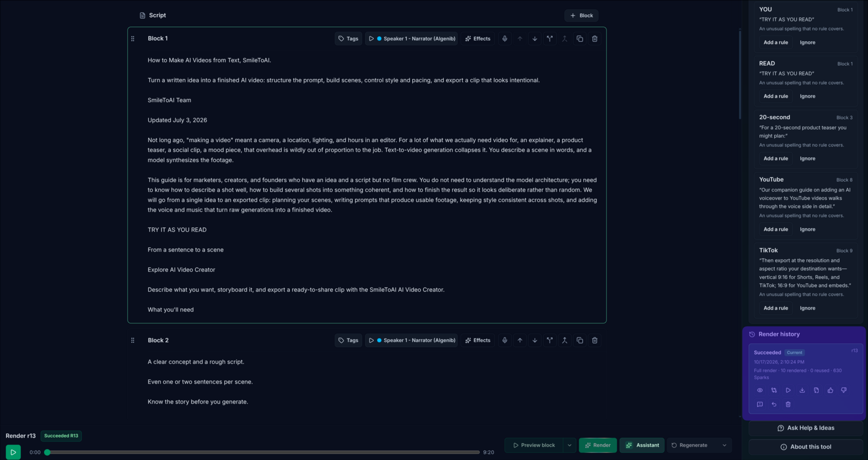Open the Regenerate dropdown
Image resolution: width=868 pixels, height=460 pixels.
coord(724,445)
